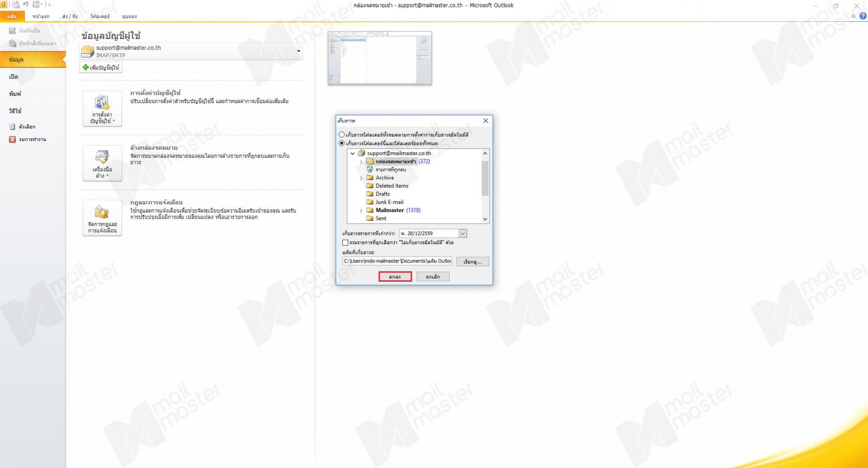Expand the Mailmaster folder node

(x=361, y=210)
